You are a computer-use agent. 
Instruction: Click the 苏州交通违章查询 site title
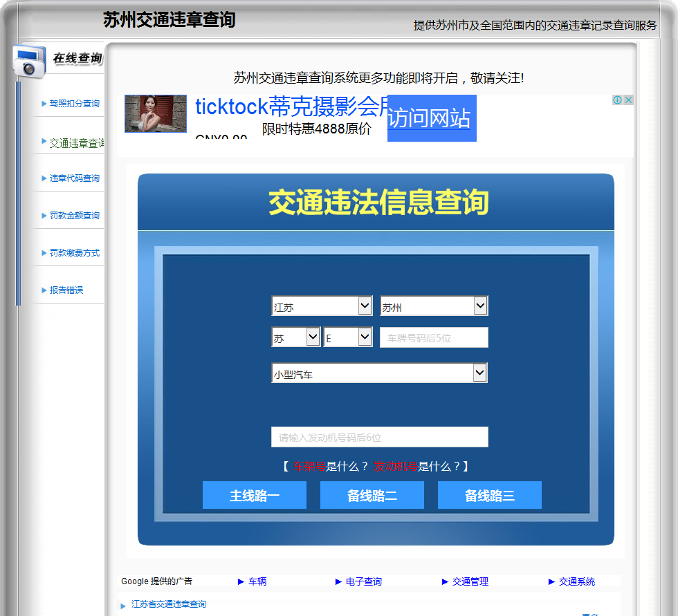[169, 20]
